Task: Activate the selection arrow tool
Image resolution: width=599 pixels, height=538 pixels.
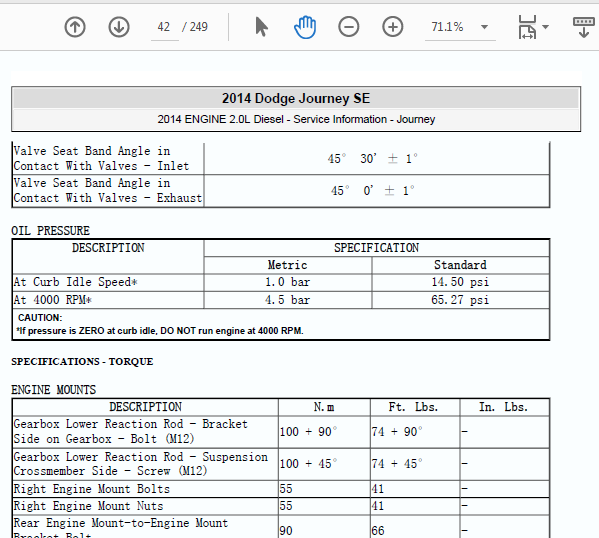Action: [x=261, y=27]
